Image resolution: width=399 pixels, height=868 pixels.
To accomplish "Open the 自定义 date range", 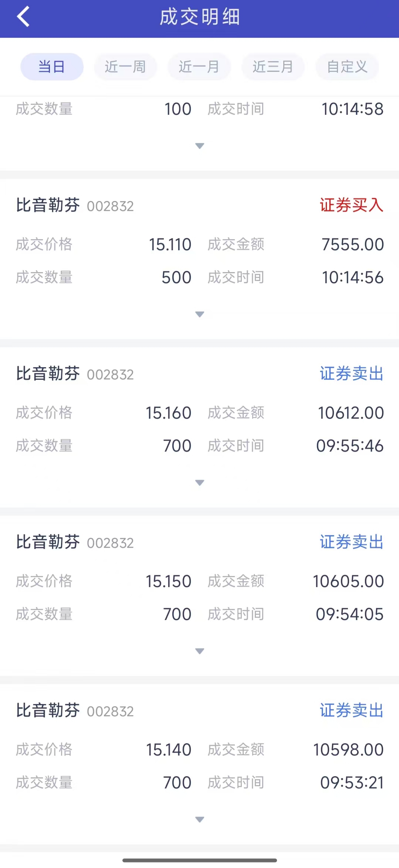I will point(347,67).
